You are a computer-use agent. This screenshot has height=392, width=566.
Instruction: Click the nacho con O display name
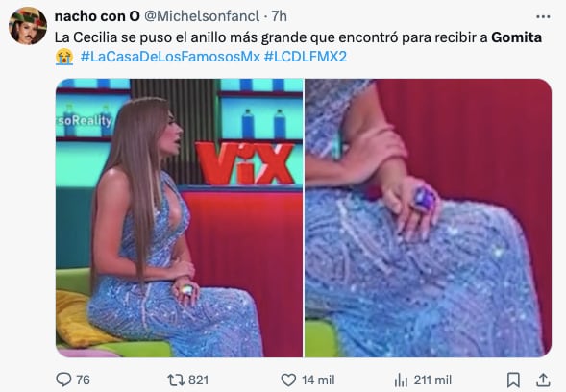(x=97, y=16)
